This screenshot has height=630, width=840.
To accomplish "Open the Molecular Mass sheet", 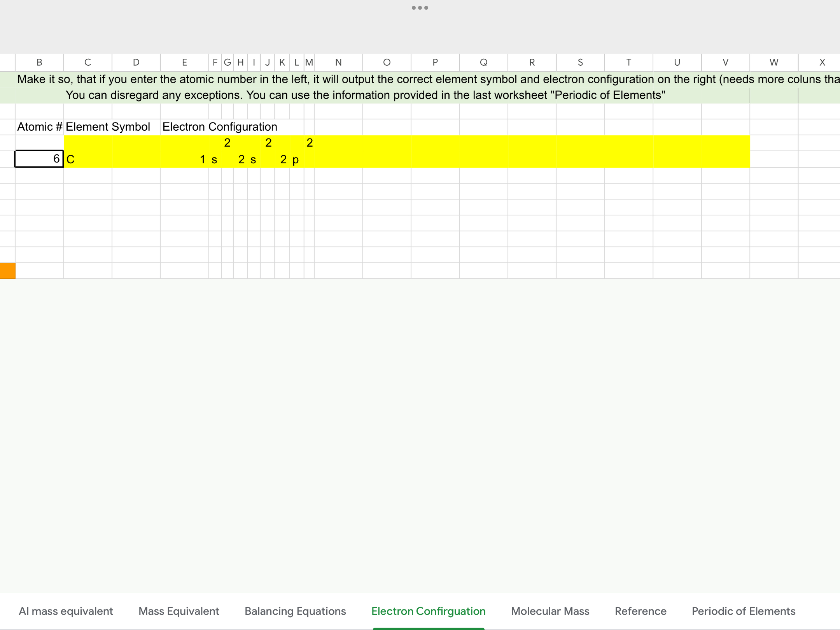I will pos(550,611).
